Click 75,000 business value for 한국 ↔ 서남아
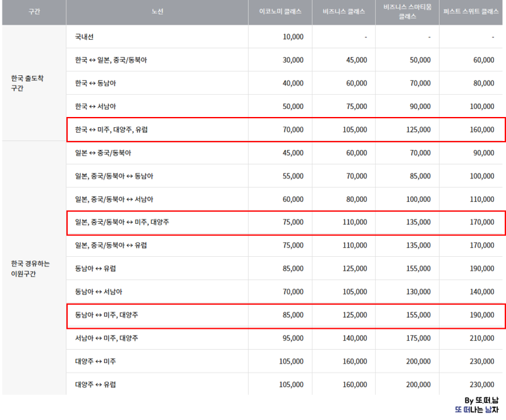Viewport: 506px width, 420px height. pyautogui.click(x=357, y=106)
